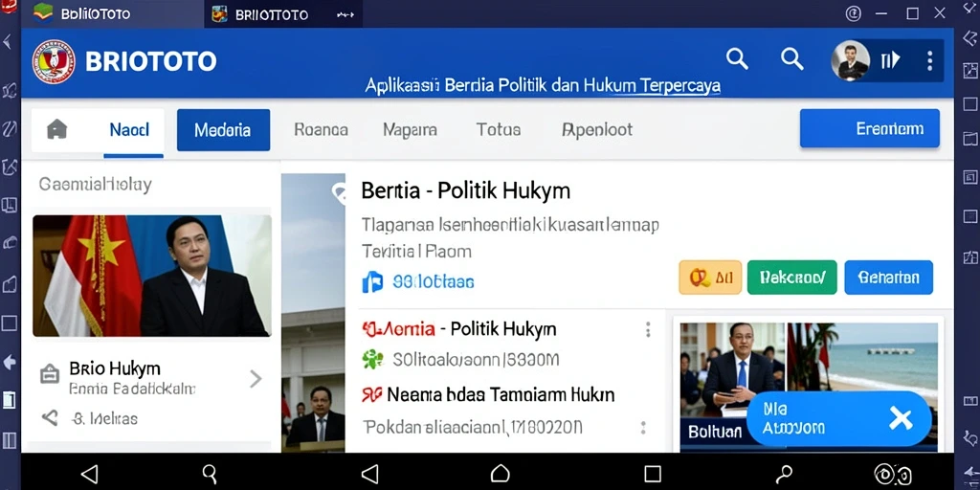Image resolution: width=980 pixels, height=490 pixels.
Task: Click the blue Erenriem button
Action: point(869,128)
